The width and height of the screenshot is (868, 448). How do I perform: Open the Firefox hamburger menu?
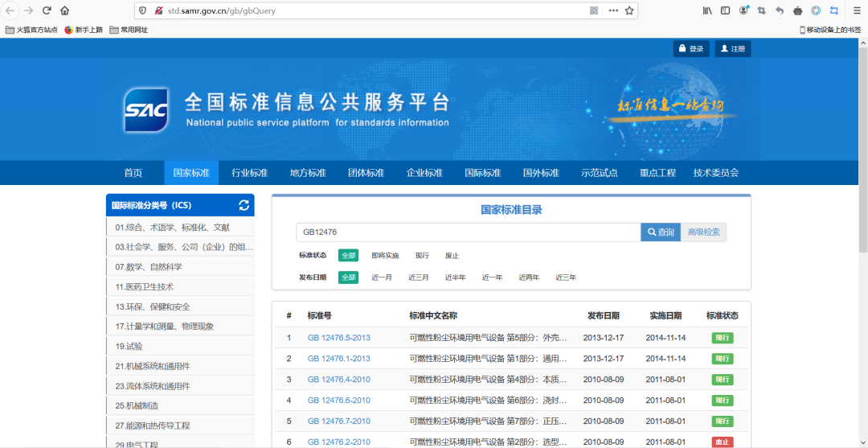pyautogui.click(x=857, y=10)
